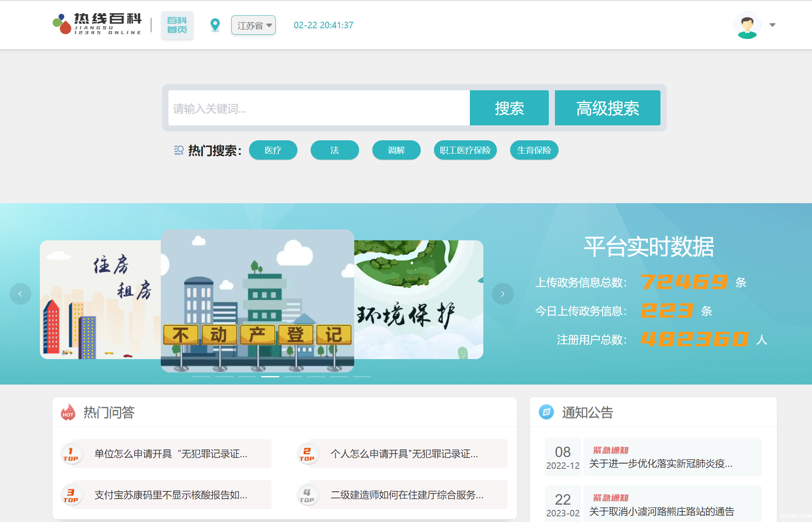Screen dimensions: 812x522
Task: Click the user avatar icon
Action: 747,25
